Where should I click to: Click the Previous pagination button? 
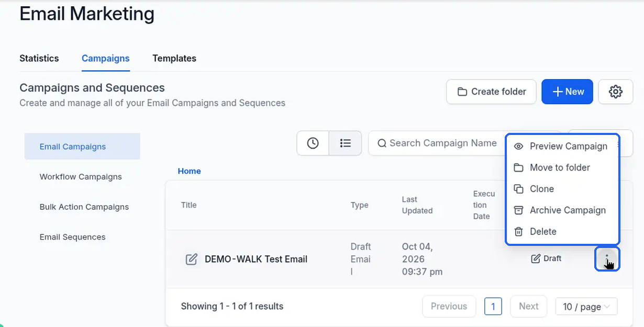(449, 307)
